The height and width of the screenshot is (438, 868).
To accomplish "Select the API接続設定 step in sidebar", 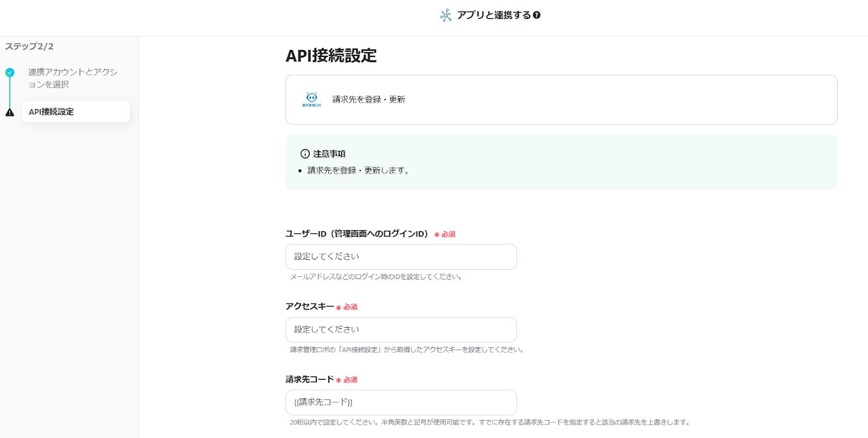I will 75,112.
